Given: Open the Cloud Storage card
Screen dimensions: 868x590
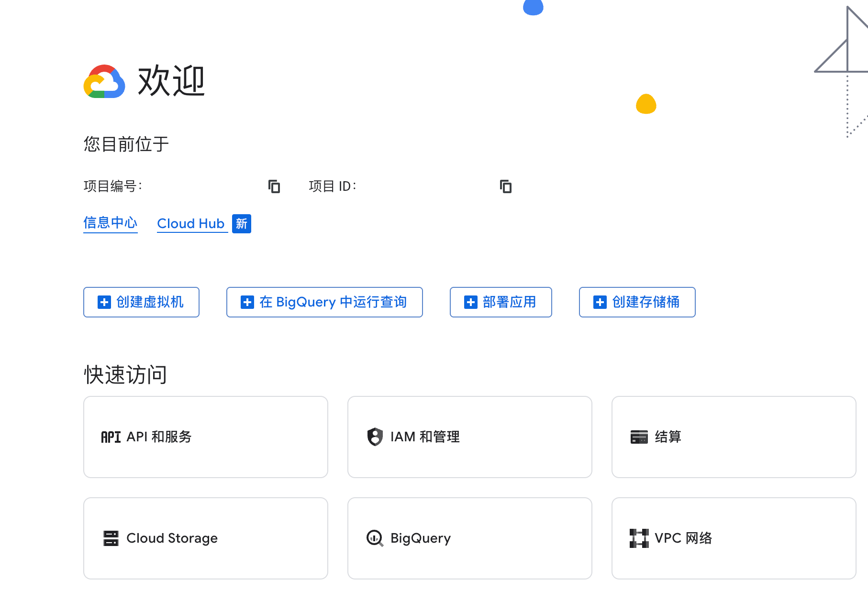Looking at the screenshot, I should coord(206,538).
